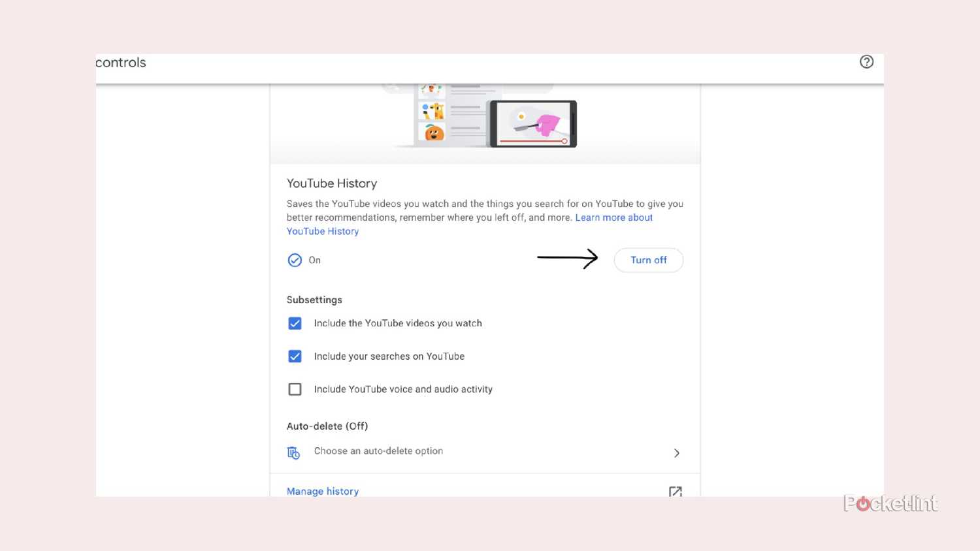Click the auto-delete trash clock icon
The height and width of the screenshot is (551, 980).
coord(294,452)
